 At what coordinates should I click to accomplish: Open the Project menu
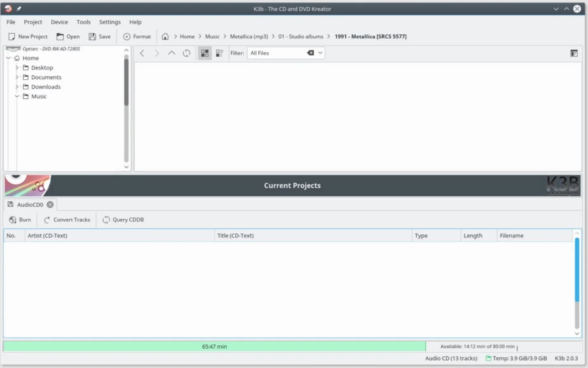(x=33, y=22)
